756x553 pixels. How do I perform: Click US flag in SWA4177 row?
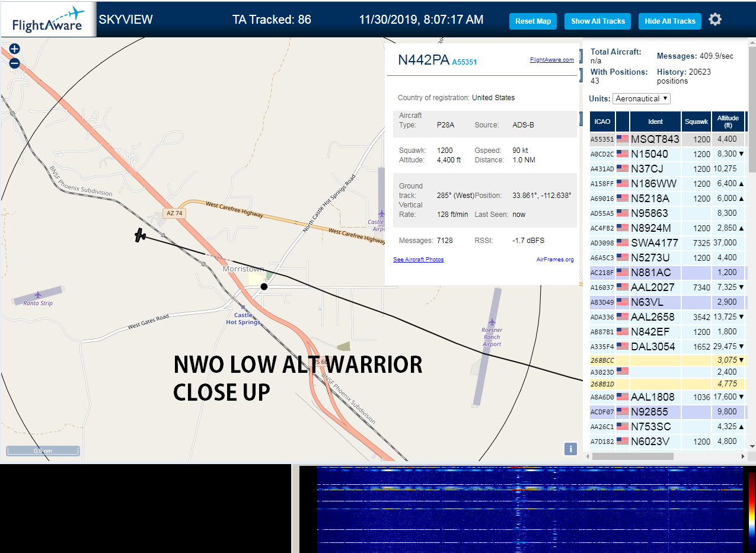623,242
